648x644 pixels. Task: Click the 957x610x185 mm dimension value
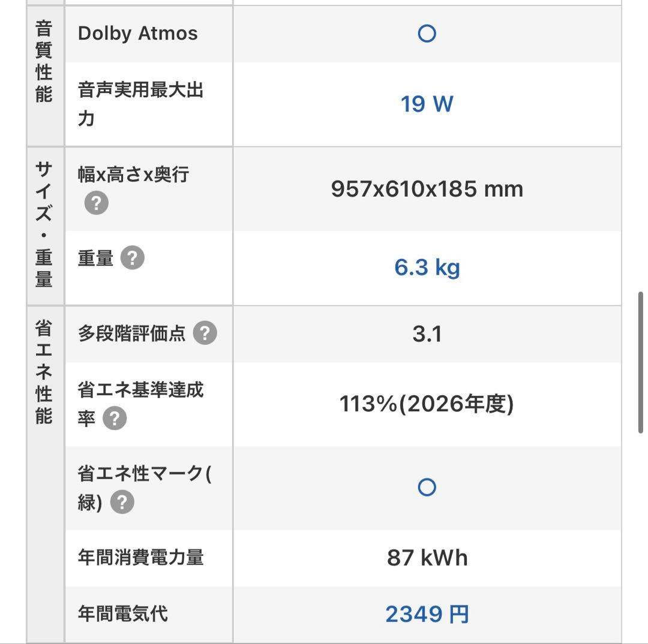pyautogui.click(x=427, y=188)
